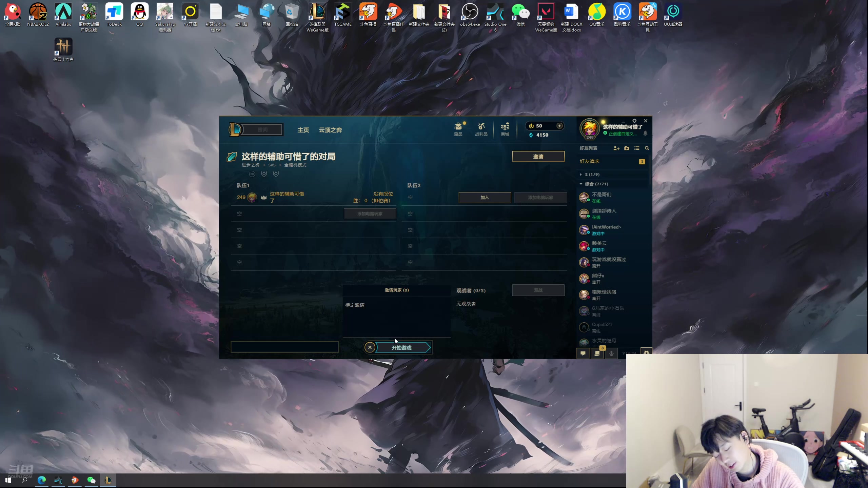The image size is (868, 488).
Task: Select the TCGAME desktop icon
Action: 343,15
